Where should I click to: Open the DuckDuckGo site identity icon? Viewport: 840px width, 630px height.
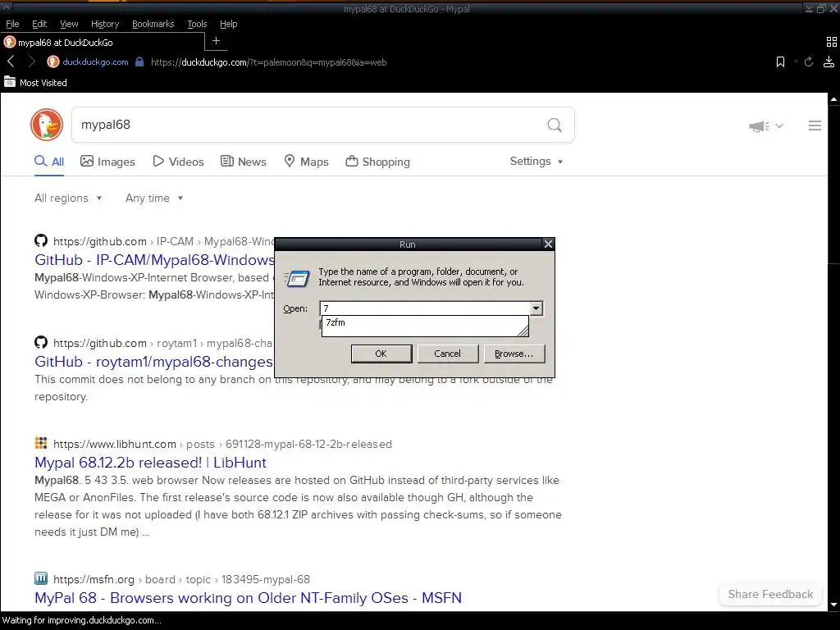53,62
